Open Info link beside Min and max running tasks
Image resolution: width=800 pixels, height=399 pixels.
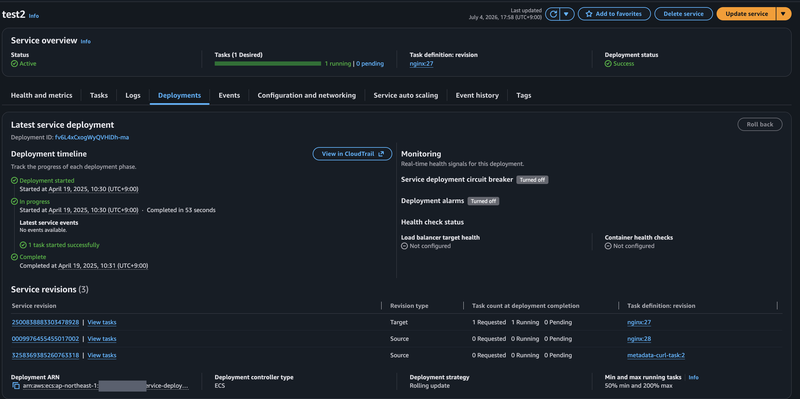point(693,378)
